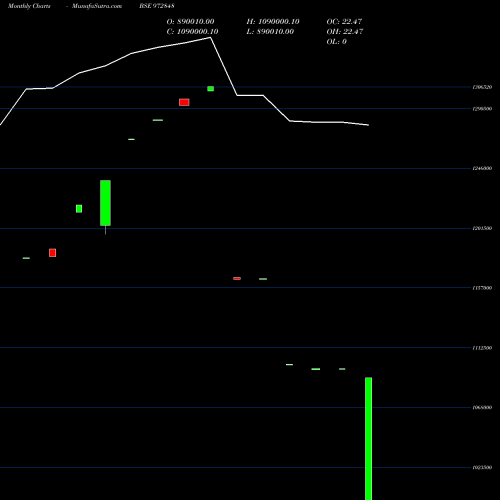Select the close value 'C: 1090000.10'
The width and height of the screenshot is (500, 500).
point(192,31)
